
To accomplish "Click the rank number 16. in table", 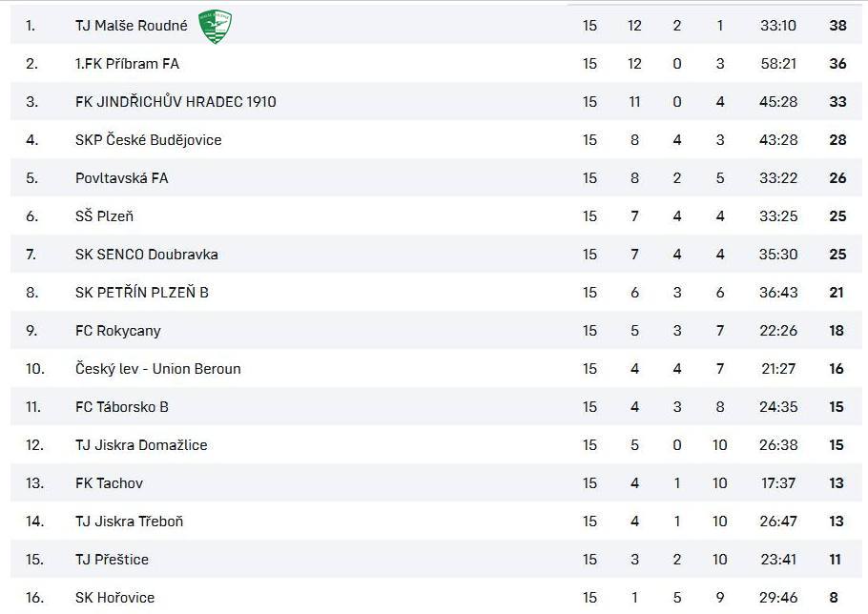I will [35, 598].
